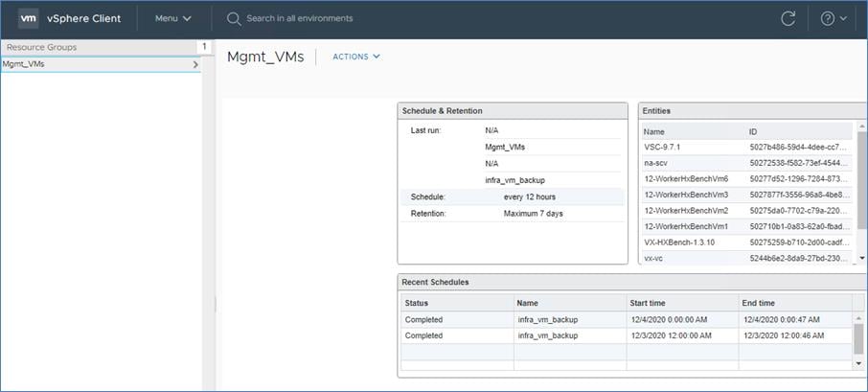This screenshot has width=868, height=392.
Task: Select 12-WorkerHxBenchVm2 entity
Action: coord(746,211)
